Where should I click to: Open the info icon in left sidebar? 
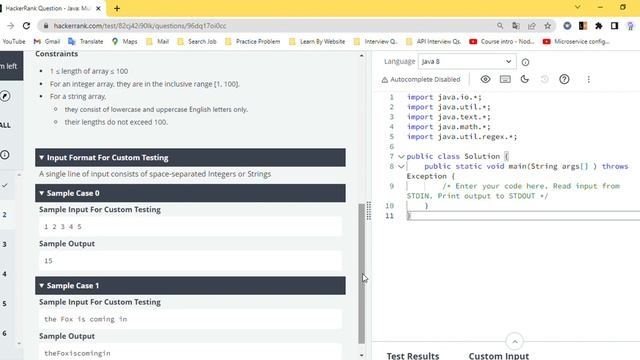tap(5, 155)
